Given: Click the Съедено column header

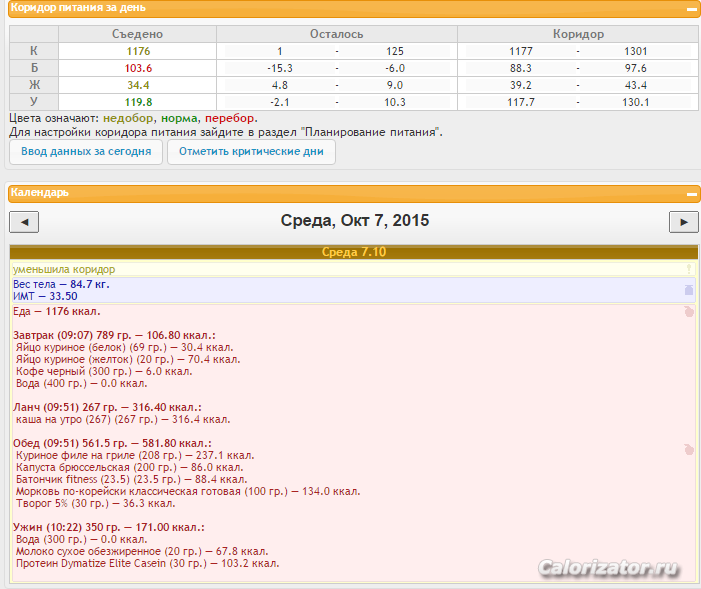Looking at the screenshot, I should click(138, 34).
